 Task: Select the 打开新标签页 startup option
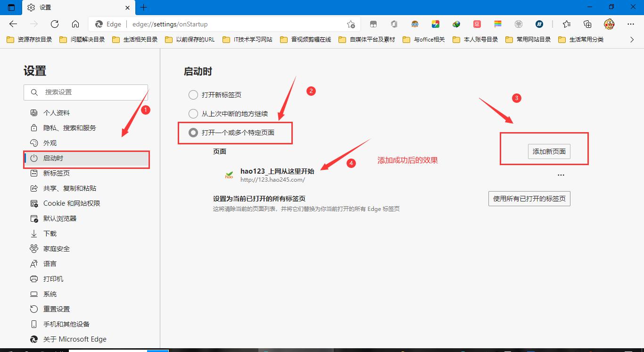coord(193,94)
